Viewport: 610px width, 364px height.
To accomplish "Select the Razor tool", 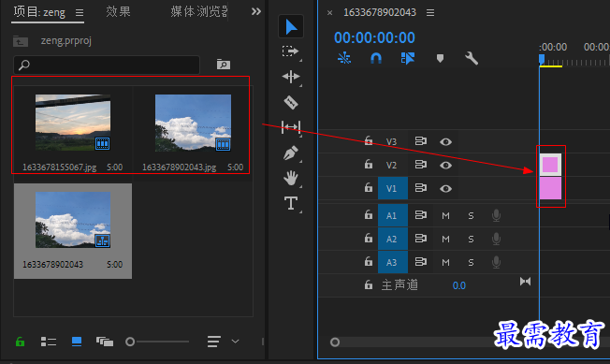I will point(291,103).
